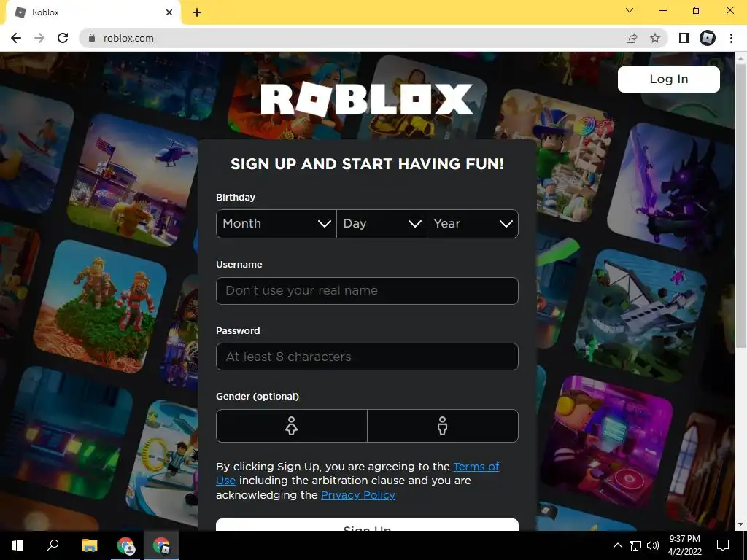Reload the Roblox page
Screen dimensions: 747x560
(x=63, y=38)
